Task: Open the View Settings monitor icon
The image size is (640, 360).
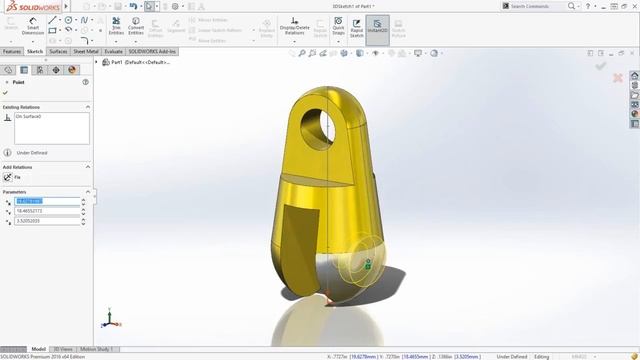Action: pos(418,53)
